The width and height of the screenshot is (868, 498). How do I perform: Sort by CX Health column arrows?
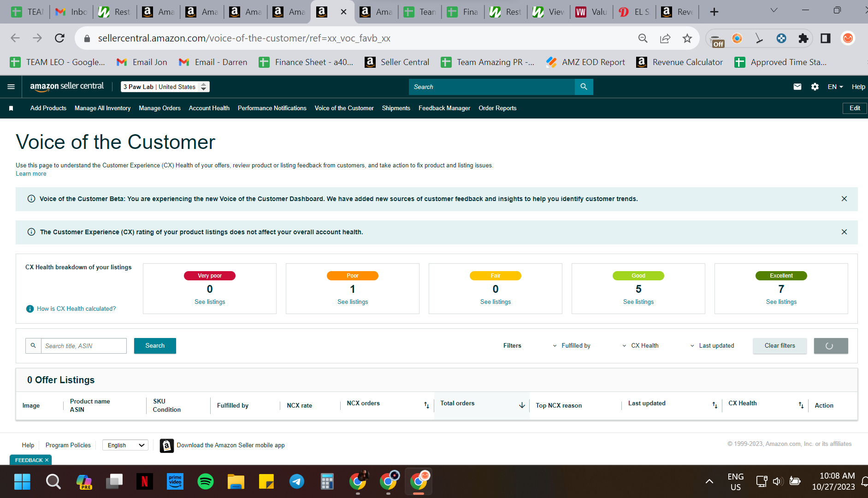tap(801, 405)
